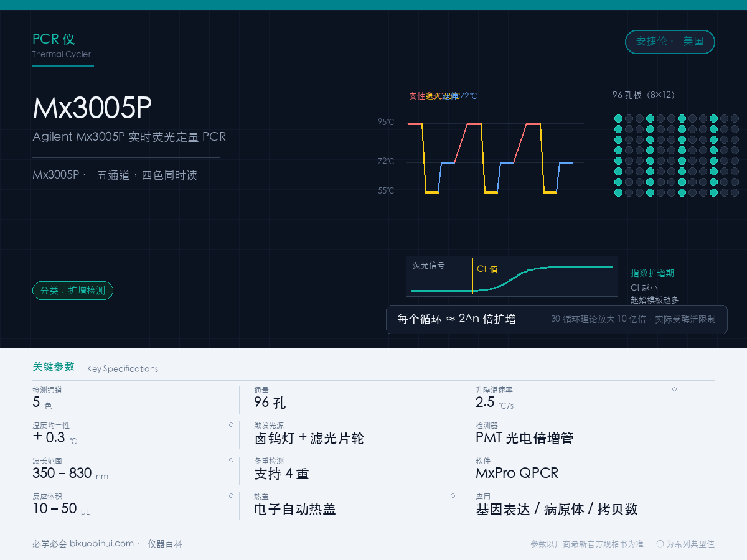The width and height of the screenshot is (747, 560).
Task: Click the 多重检测 parameter label
Action: (x=269, y=461)
